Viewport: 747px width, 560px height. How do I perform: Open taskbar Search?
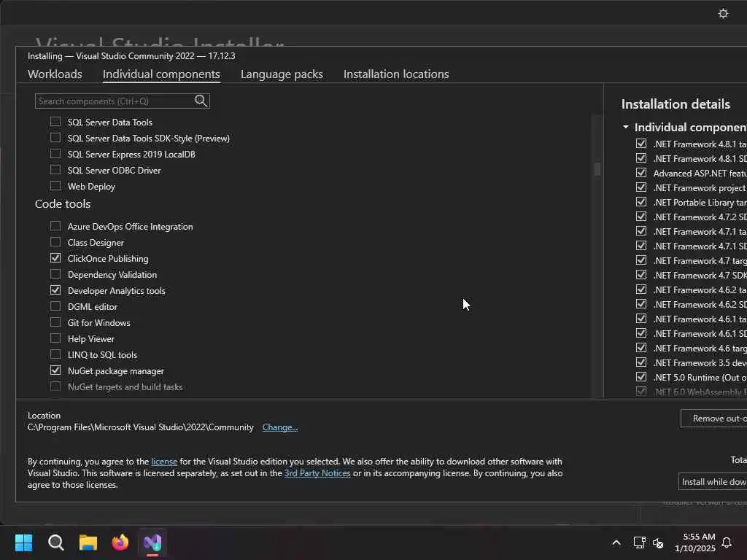click(55, 542)
